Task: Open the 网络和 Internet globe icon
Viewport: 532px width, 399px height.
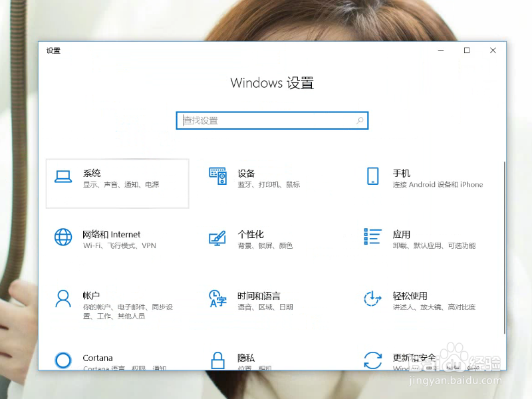Action: pos(63,237)
